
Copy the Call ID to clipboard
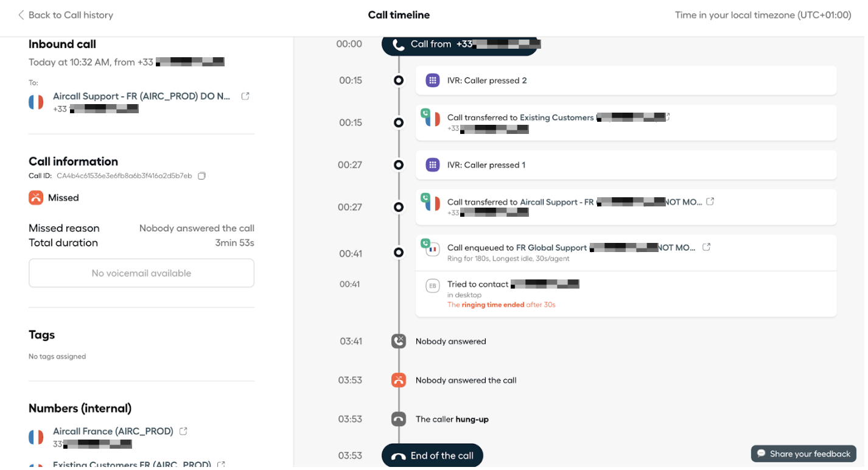[x=203, y=177]
